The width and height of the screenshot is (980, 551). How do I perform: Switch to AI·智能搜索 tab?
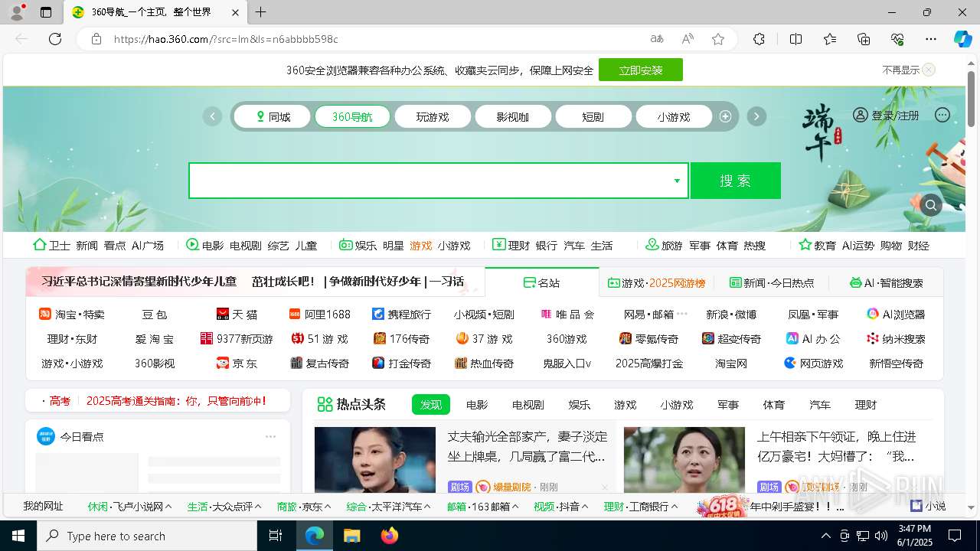tap(886, 282)
